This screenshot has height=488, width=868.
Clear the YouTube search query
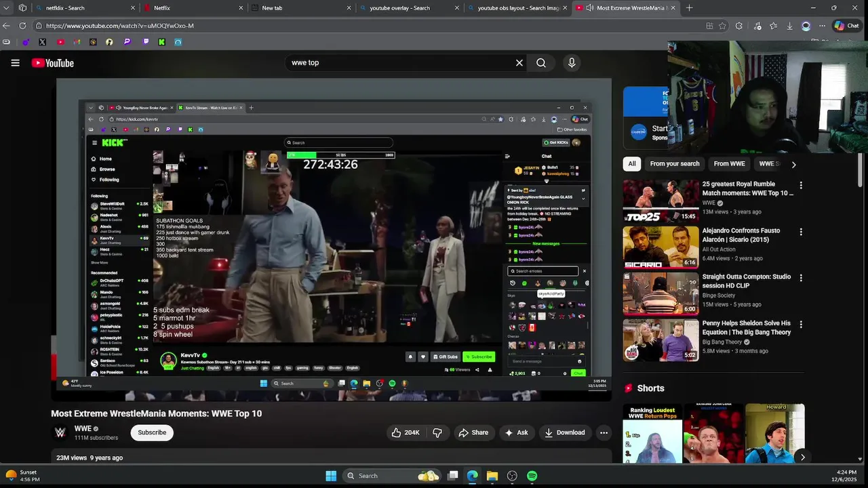click(x=519, y=63)
